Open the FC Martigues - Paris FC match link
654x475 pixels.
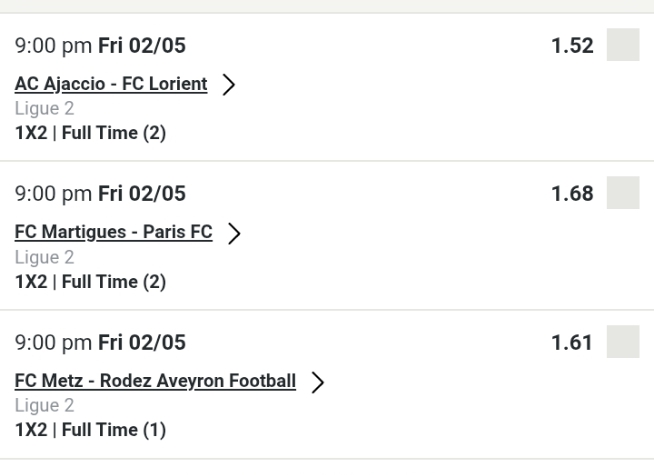click(113, 232)
